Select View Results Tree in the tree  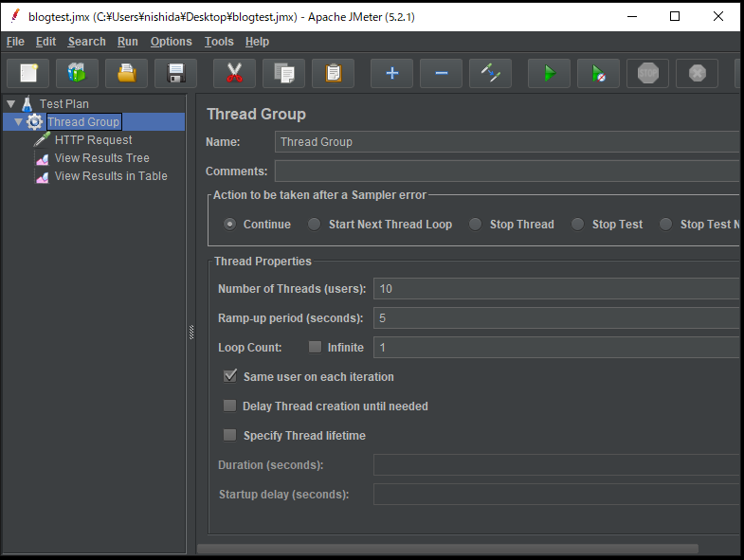102,158
